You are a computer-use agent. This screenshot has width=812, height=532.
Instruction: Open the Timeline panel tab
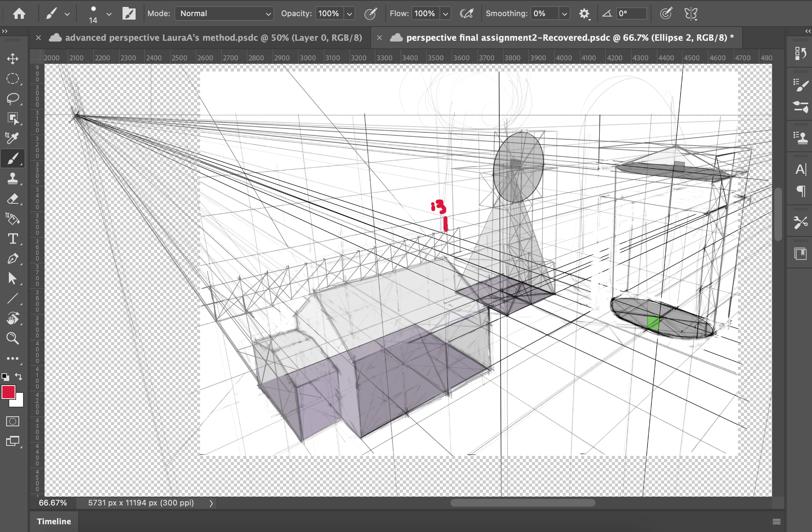(54, 522)
